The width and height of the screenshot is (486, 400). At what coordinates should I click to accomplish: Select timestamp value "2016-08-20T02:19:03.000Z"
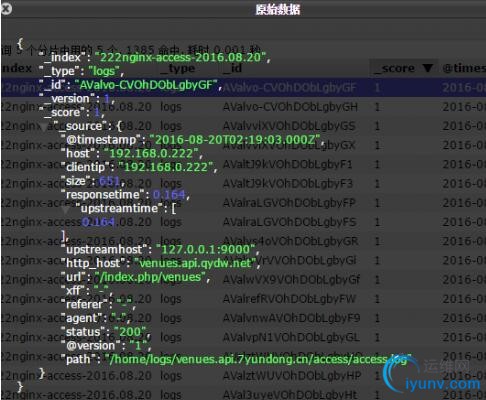coord(235,140)
